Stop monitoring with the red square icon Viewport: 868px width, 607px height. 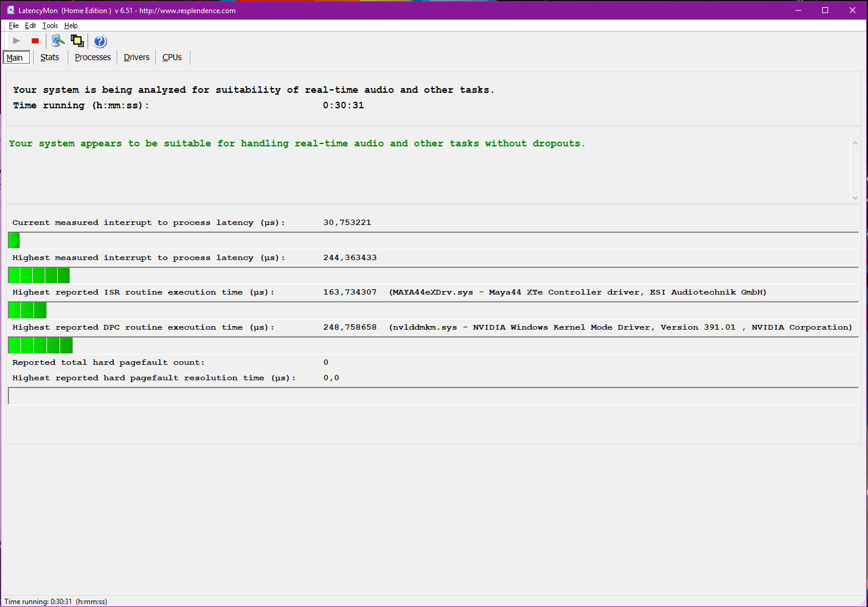pos(35,41)
